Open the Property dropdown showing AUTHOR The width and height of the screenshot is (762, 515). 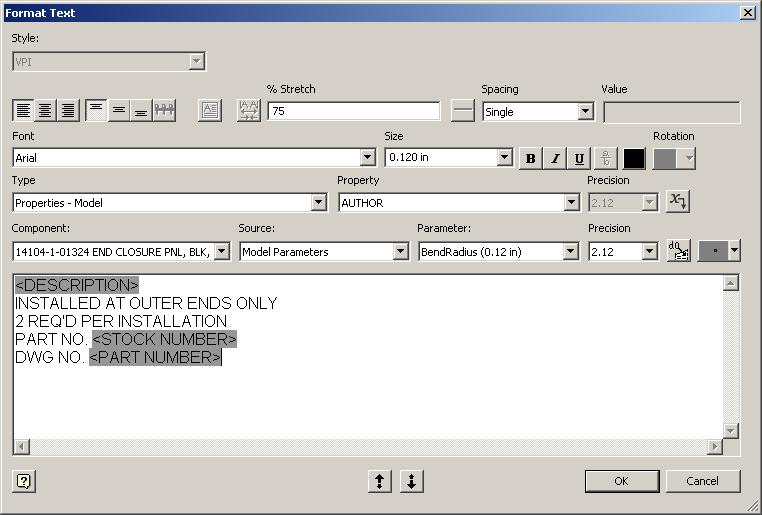(572, 203)
